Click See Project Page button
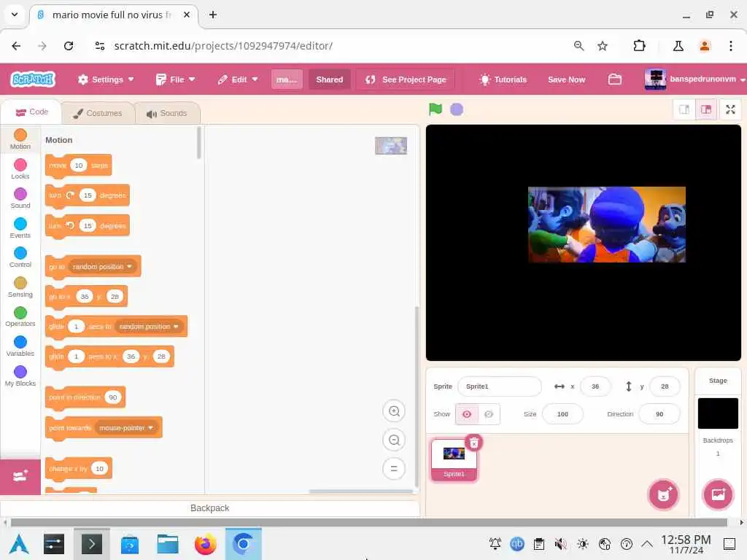The height and width of the screenshot is (560, 747). click(406, 79)
